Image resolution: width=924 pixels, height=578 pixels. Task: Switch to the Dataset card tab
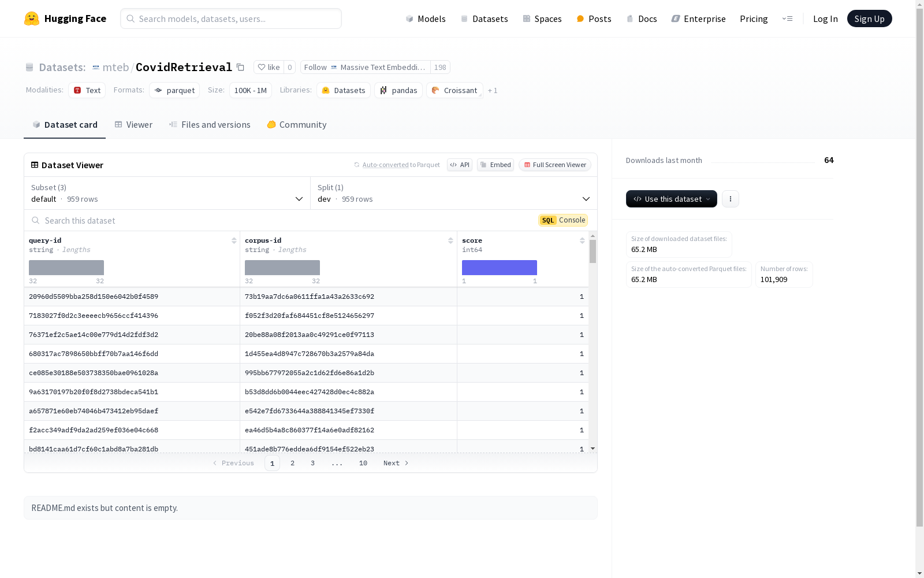65,125
